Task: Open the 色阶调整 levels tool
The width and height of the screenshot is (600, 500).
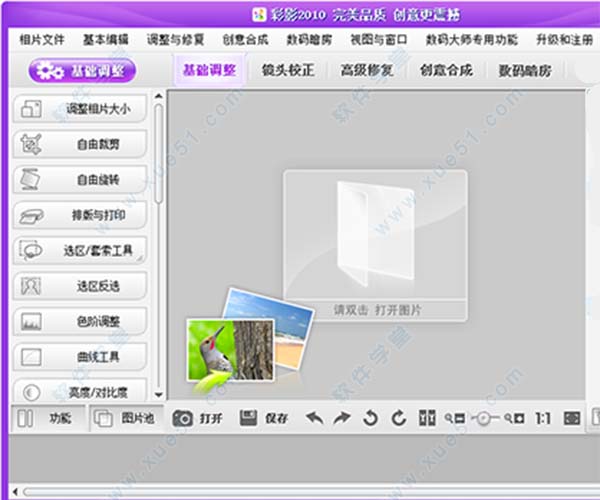Action: pyautogui.click(x=80, y=321)
